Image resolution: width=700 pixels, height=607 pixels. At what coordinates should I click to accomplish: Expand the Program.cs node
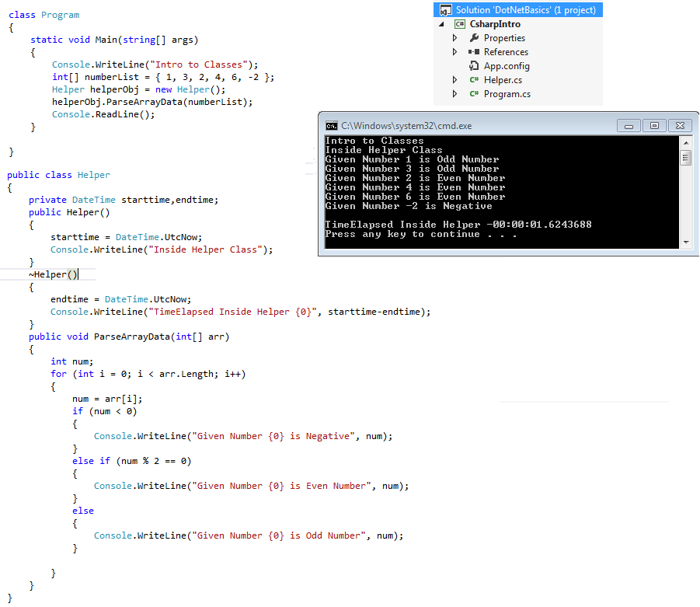(x=454, y=94)
